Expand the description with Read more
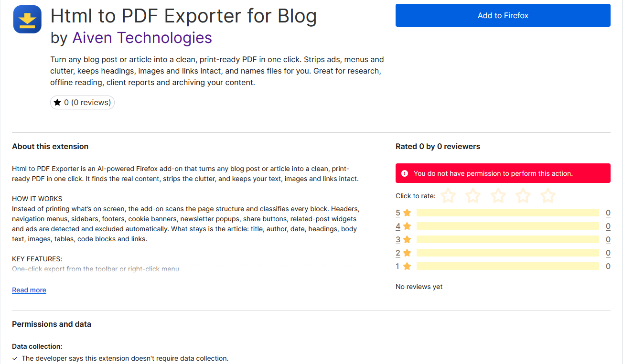This screenshot has width=623, height=364. pyautogui.click(x=29, y=290)
